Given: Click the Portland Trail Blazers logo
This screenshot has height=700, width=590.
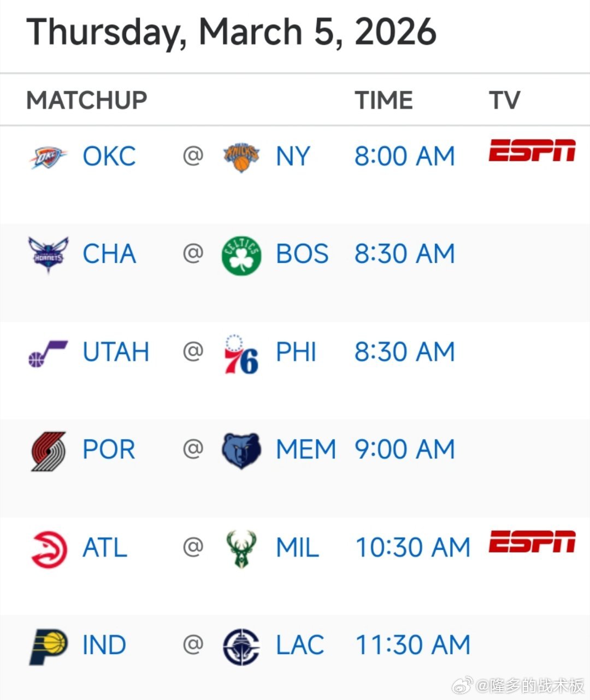Looking at the screenshot, I should [48, 451].
